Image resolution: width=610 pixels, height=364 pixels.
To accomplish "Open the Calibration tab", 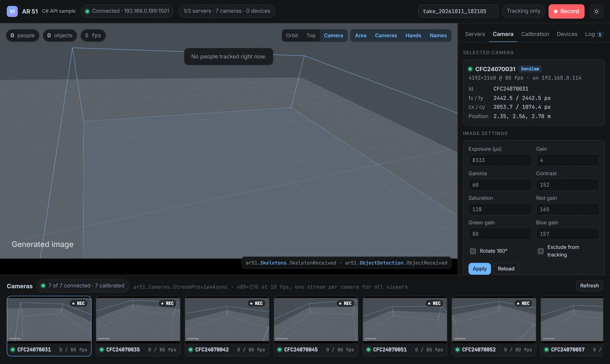I will click(535, 34).
